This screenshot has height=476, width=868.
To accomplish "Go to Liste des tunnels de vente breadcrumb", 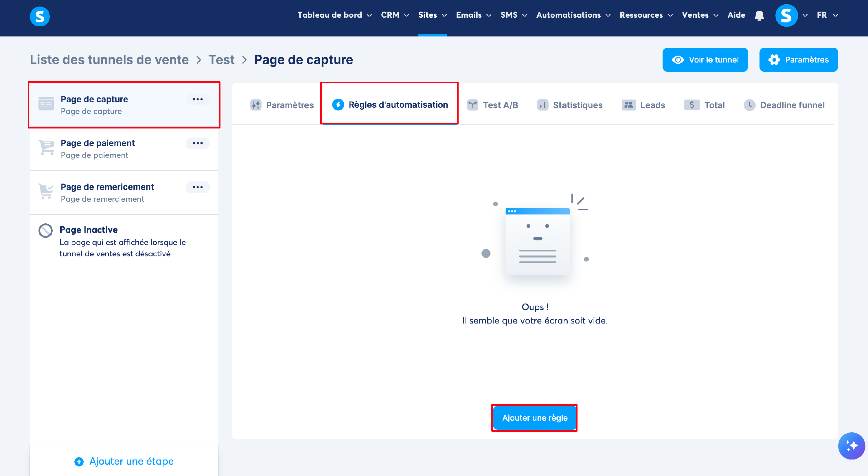I will (x=109, y=60).
